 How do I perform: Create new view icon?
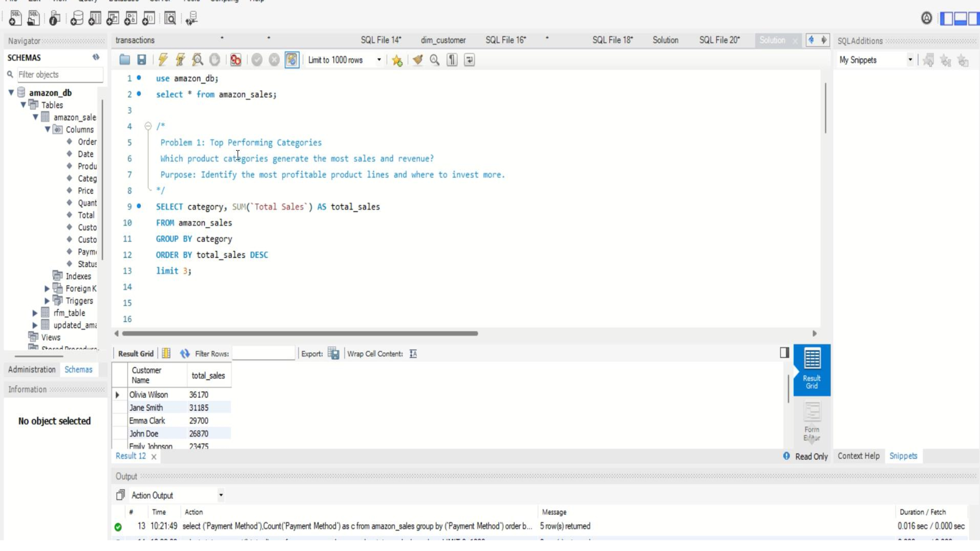pyautogui.click(x=113, y=18)
